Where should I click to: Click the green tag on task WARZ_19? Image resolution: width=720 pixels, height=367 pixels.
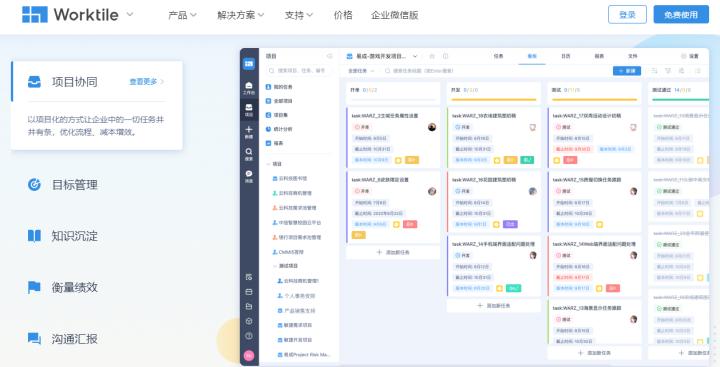(527, 160)
